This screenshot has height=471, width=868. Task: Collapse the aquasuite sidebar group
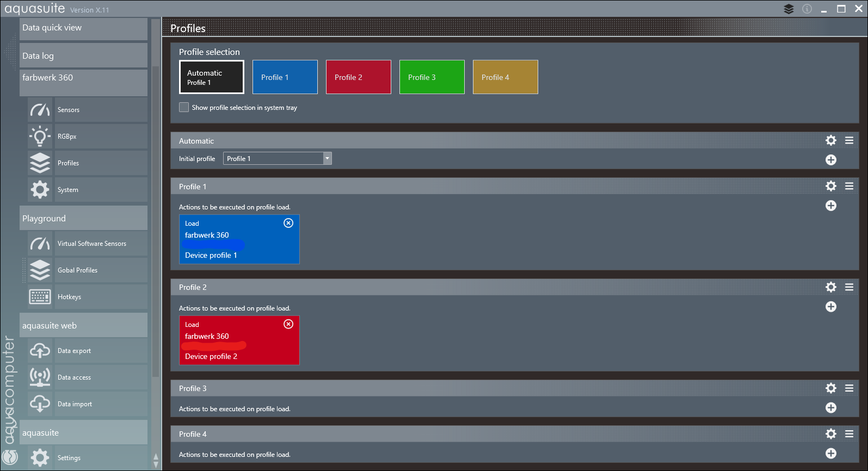[x=84, y=432]
